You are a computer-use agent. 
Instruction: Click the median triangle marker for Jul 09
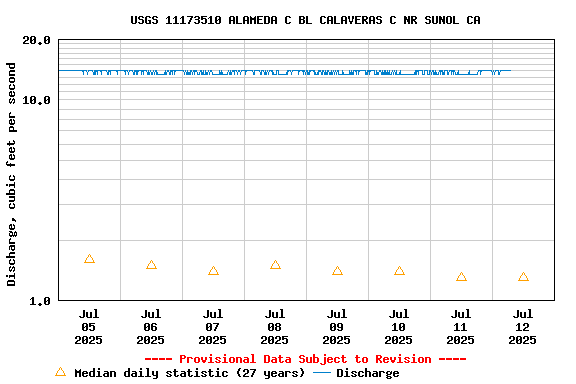[337, 271]
